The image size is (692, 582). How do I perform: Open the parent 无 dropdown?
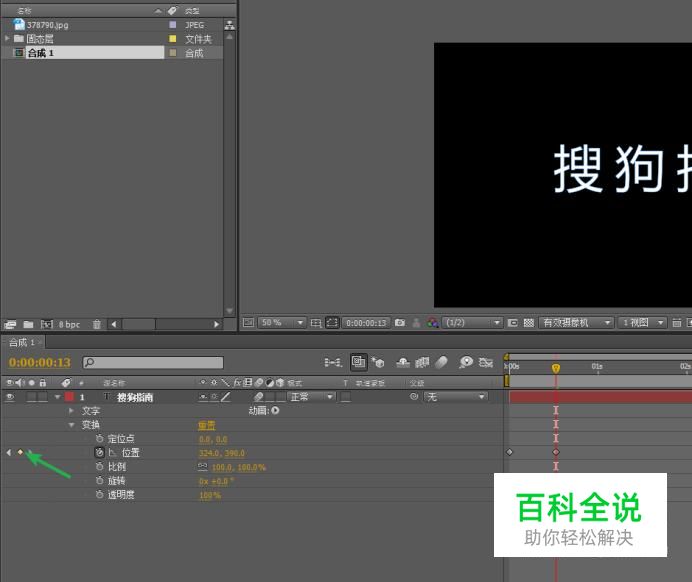[x=455, y=397]
